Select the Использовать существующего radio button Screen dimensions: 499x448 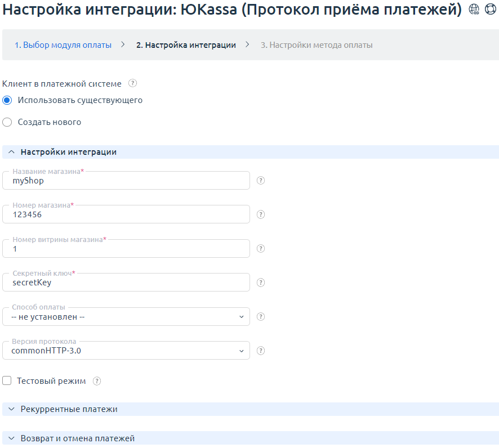[7, 100]
